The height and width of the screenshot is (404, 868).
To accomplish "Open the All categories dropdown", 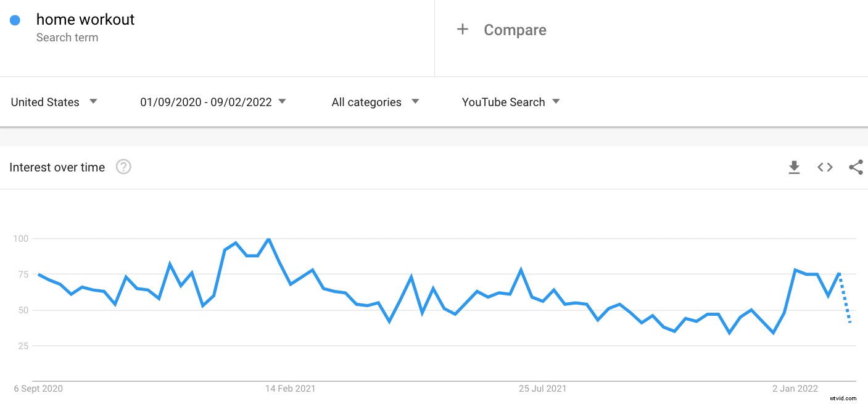I will pyautogui.click(x=368, y=102).
